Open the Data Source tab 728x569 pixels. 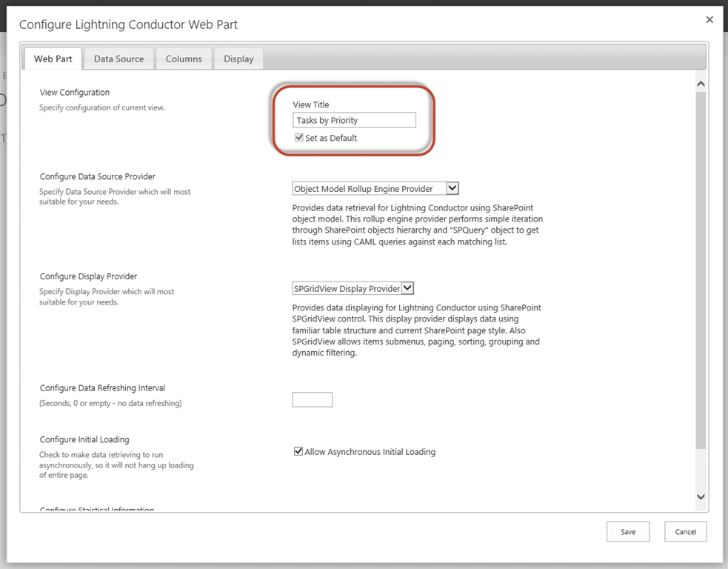[x=118, y=59]
